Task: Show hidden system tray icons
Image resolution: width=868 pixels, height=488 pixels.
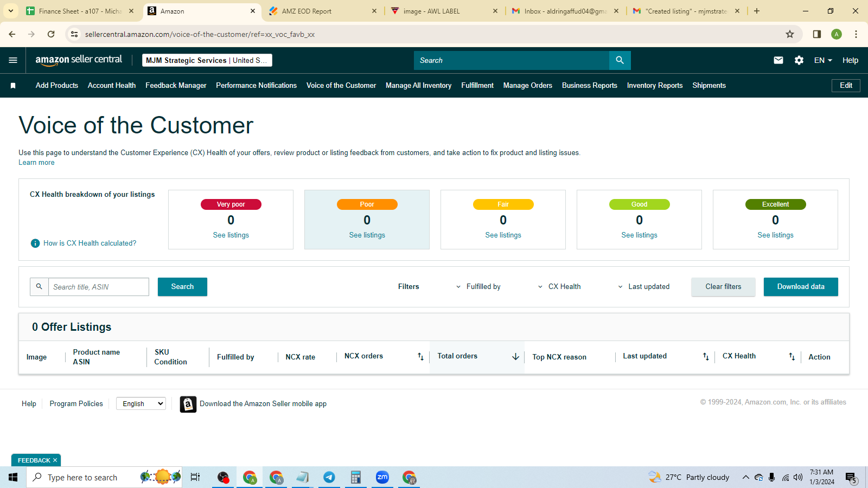Action: [746, 477]
